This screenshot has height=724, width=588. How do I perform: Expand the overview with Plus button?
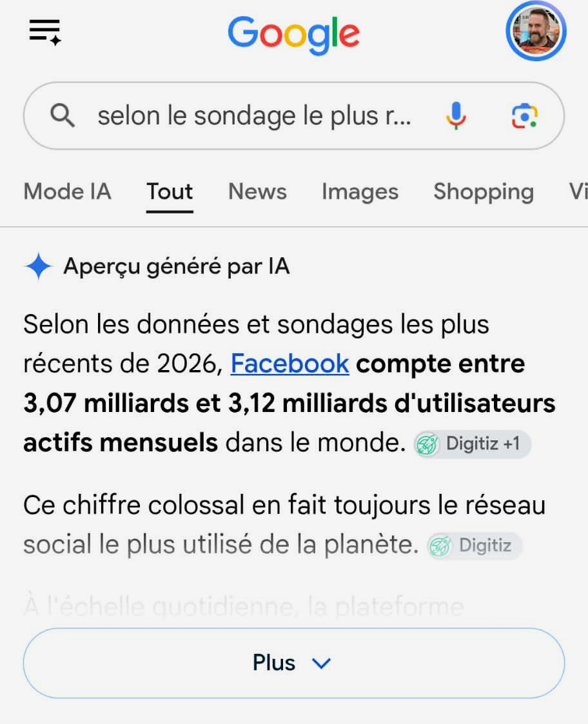point(294,663)
